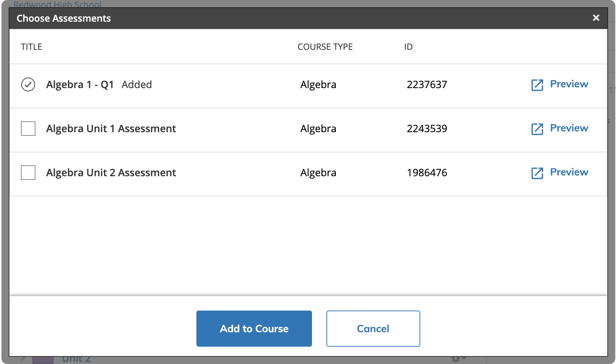The height and width of the screenshot is (364, 616).
Task: Click the external-link icon for Algebra Unit 1 Assessment
Action: pos(537,129)
